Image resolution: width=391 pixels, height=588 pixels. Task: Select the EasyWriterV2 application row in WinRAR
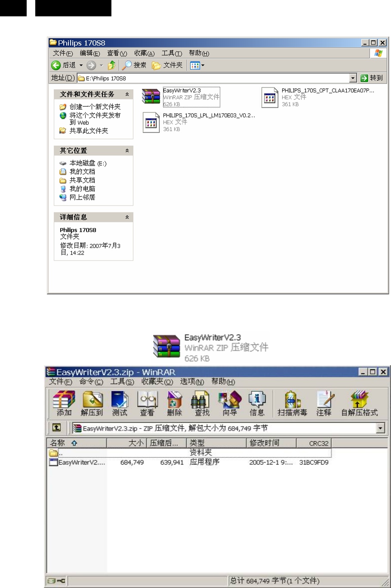pos(189,462)
